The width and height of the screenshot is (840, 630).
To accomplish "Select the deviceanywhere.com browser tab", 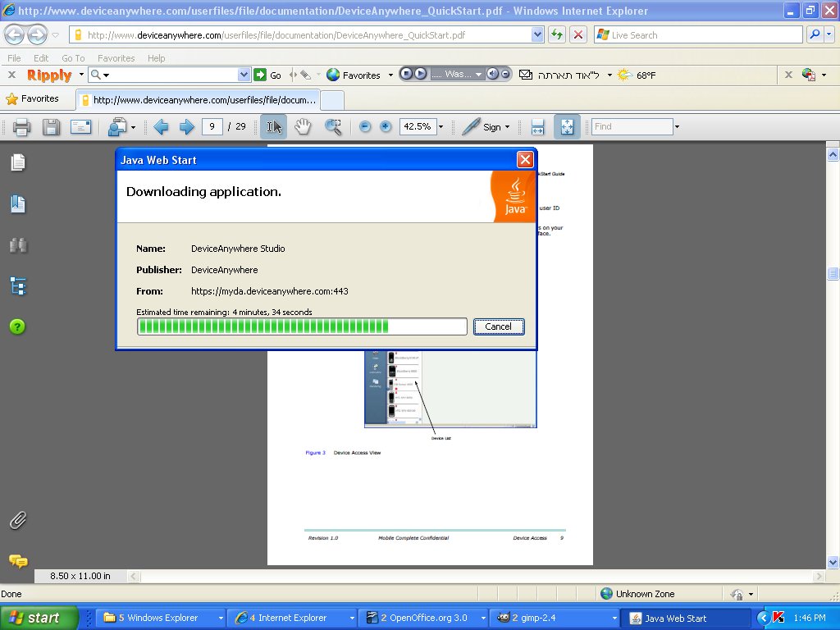I will pos(199,100).
